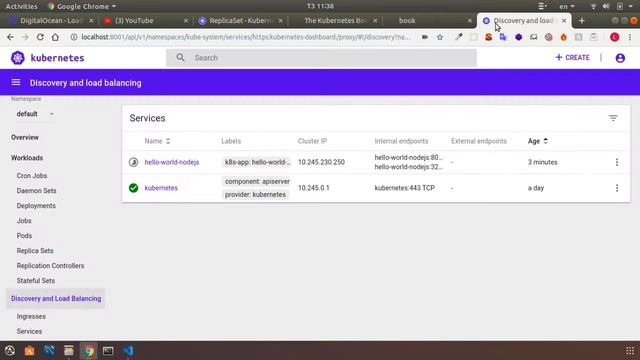Image resolution: width=640 pixels, height=360 pixels.
Task: Click the Kubernetes logo icon
Action: click(18, 58)
